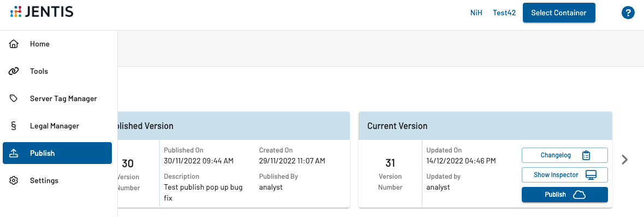Screen dimensions: 644x217
Task: Click the NiH link in header
Action: [476, 13]
